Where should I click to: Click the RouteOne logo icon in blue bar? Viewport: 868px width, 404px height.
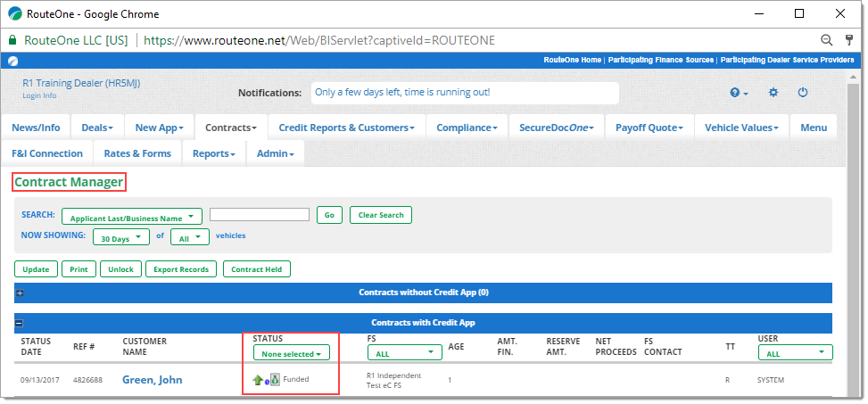pyautogui.click(x=12, y=61)
